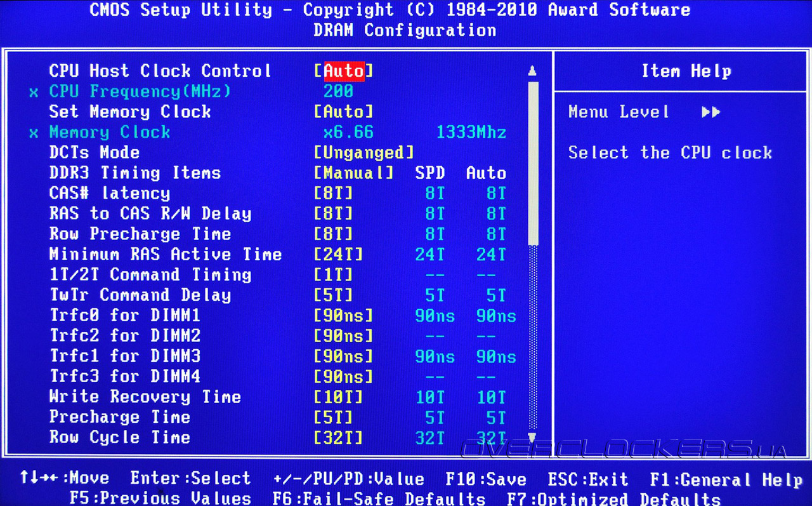Click the F5:Previous Values footer hint
Viewport: 812px width, 506px height.
[x=160, y=498]
